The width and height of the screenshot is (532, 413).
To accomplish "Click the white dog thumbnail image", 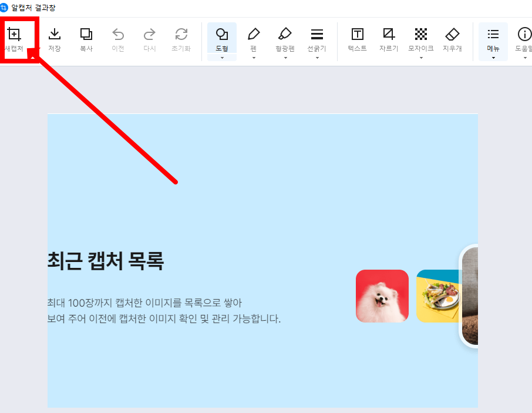I will [382, 296].
